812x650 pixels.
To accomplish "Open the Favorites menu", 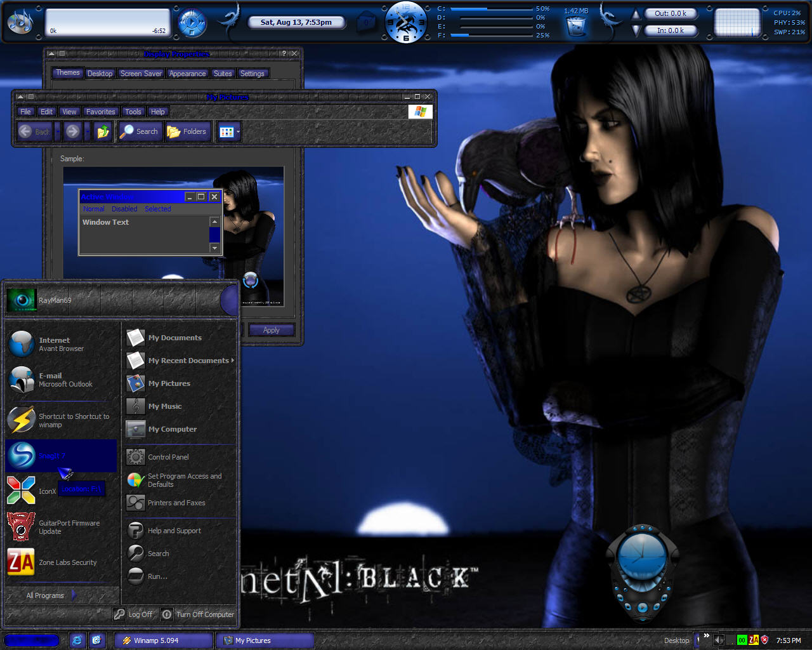I will [x=101, y=112].
